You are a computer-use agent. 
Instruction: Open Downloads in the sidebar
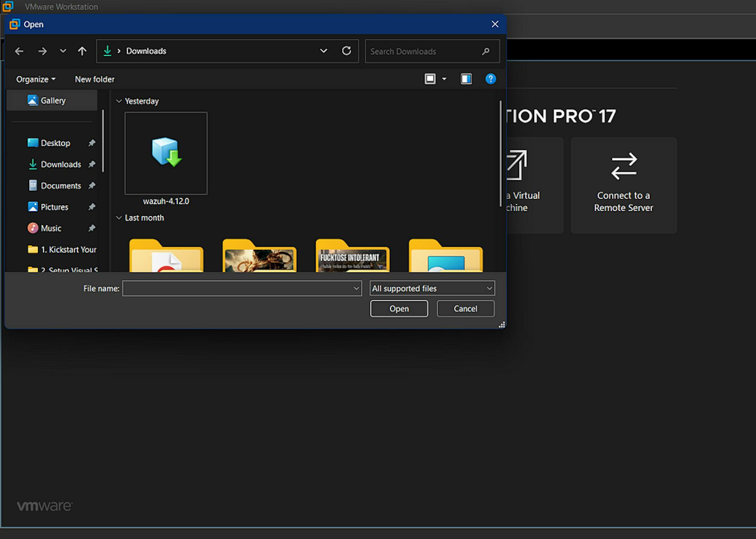point(61,165)
